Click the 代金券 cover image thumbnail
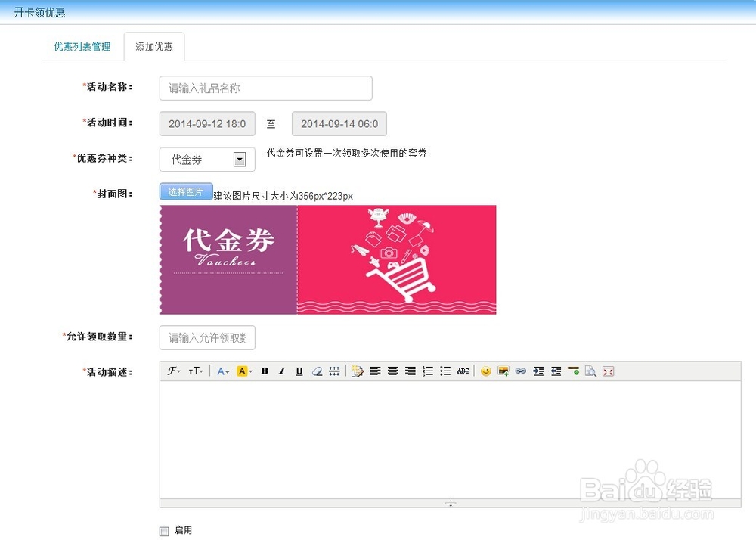Screen dimensions: 756x540 [328, 260]
